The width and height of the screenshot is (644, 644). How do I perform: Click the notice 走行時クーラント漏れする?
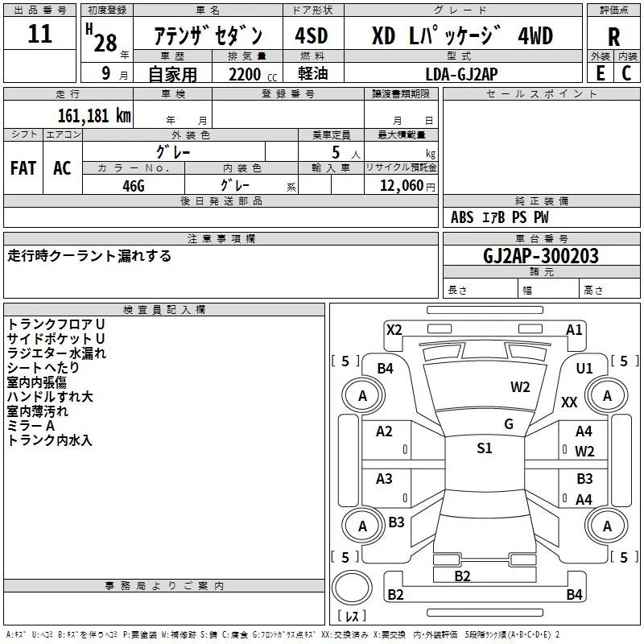pyautogui.click(x=89, y=256)
